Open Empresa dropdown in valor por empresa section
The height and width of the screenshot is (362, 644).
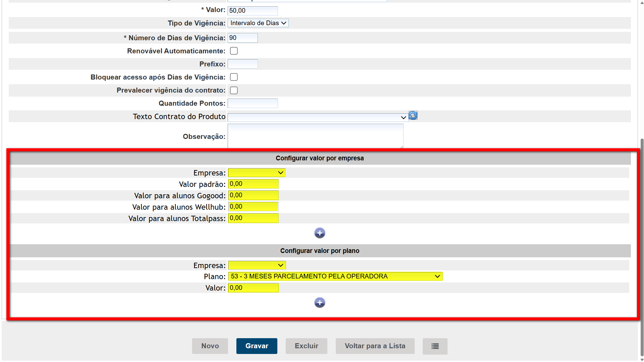coord(257,173)
